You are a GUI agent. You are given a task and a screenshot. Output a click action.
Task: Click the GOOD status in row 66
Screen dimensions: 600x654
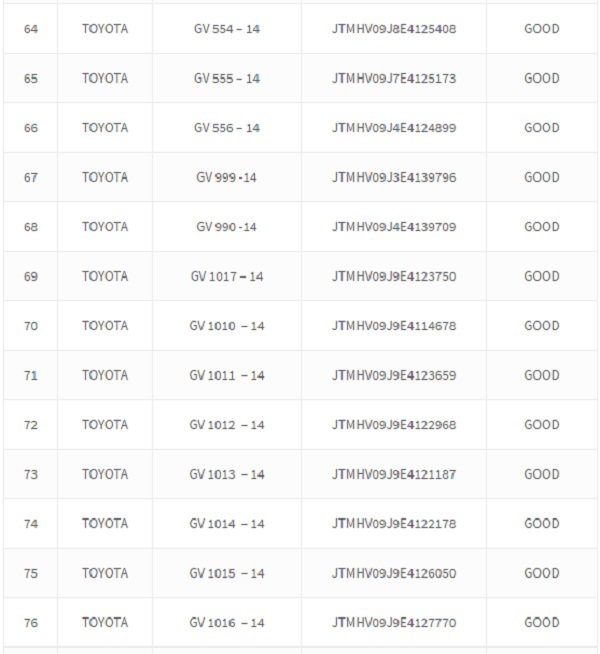point(542,128)
